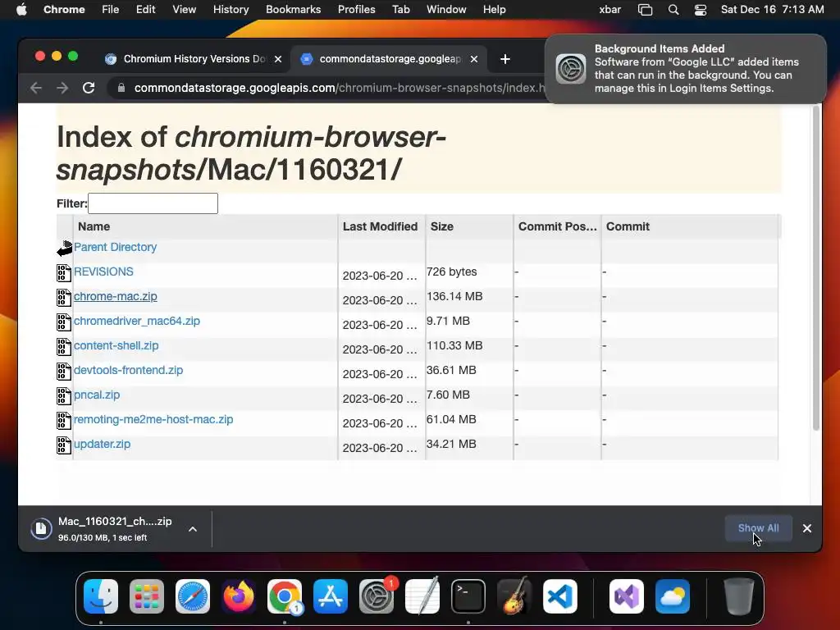
Task: Open Visual Studio purple icon in dock
Action: pyautogui.click(x=627, y=596)
